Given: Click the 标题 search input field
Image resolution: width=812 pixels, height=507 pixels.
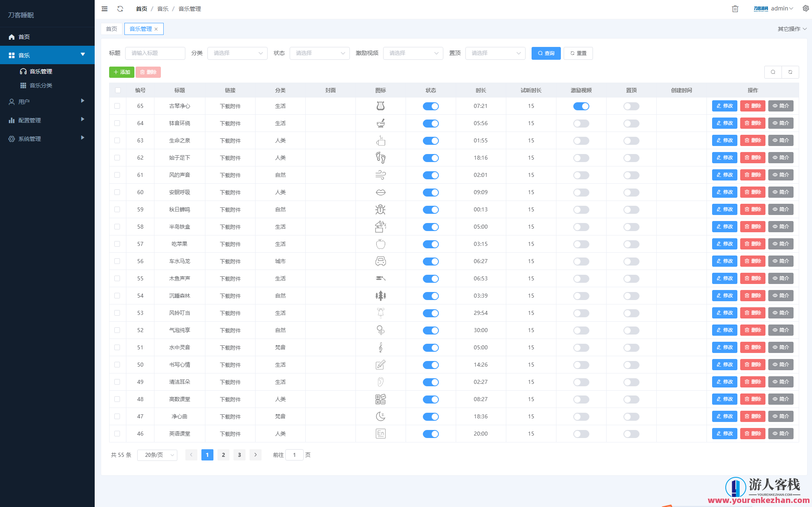Looking at the screenshot, I should click(x=155, y=53).
